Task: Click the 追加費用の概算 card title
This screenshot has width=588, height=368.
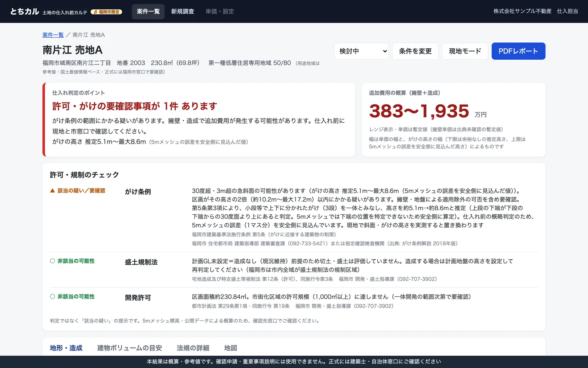Action: tap(405, 93)
